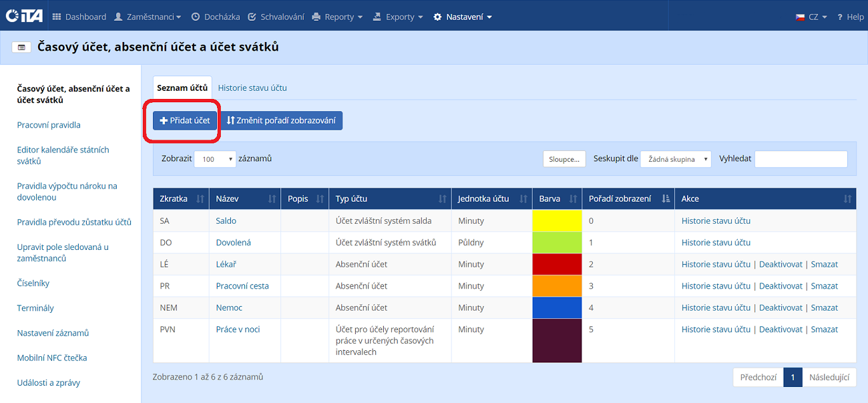The height and width of the screenshot is (403, 868).
Task: Sort by Zkratka column sort icon
Action: click(x=200, y=199)
